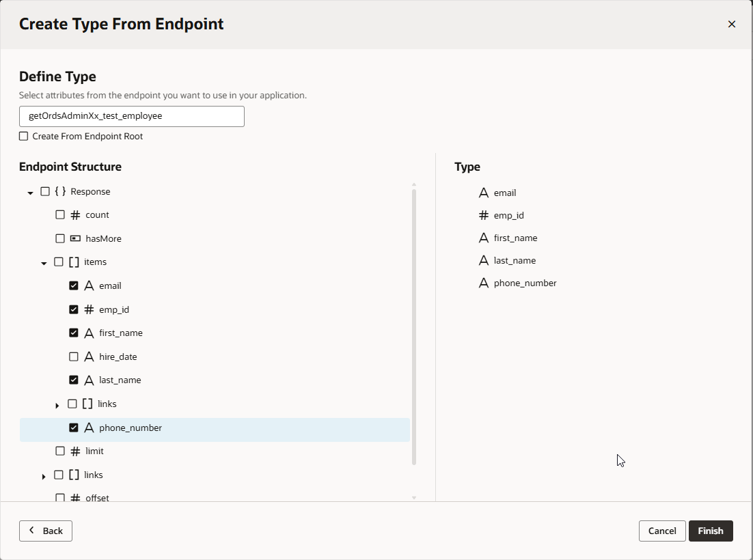Image resolution: width=753 pixels, height=560 pixels.
Task: Click the number hash icon next to count
Action: (x=75, y=214)
